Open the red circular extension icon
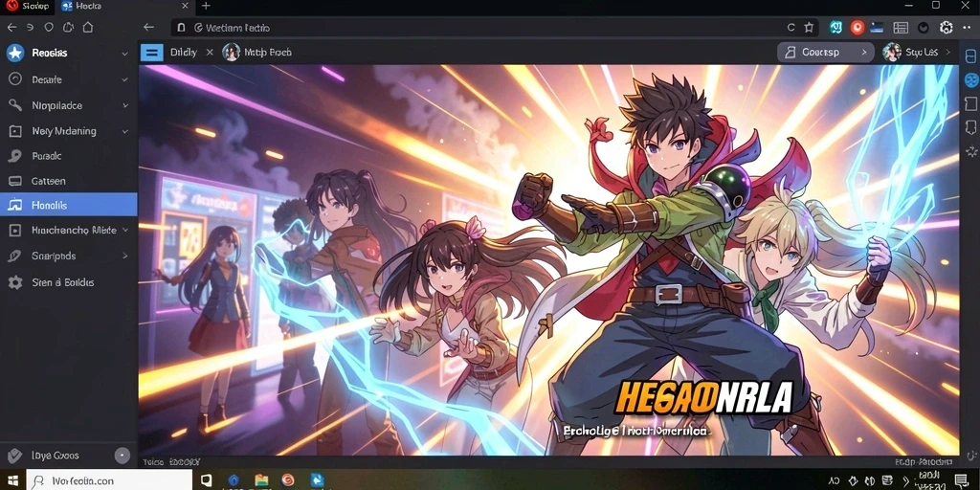 [857, 28]
